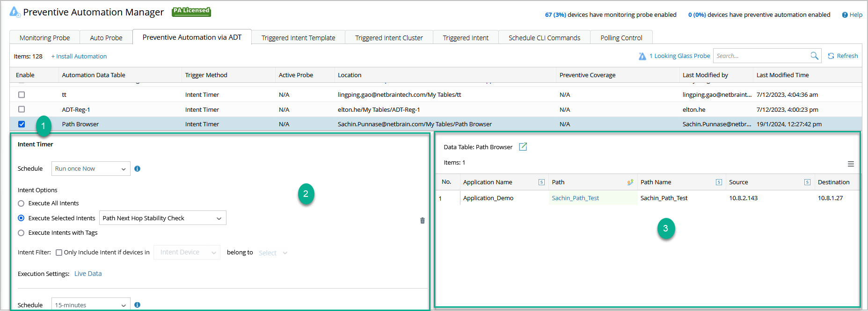Click the trash delete icon beside intent options
Viewport: 868px width, 311px height.
(423, 221)
